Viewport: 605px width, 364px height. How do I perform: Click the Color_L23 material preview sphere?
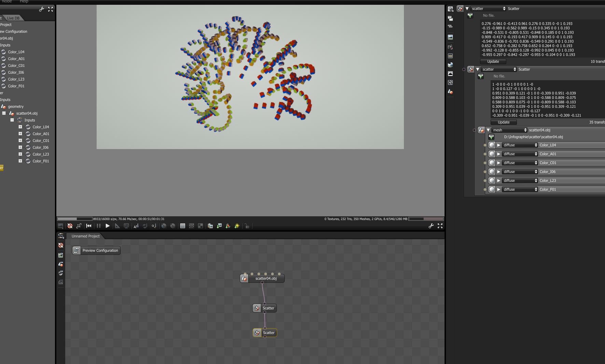pyautogui.click(x=492, y=180)
